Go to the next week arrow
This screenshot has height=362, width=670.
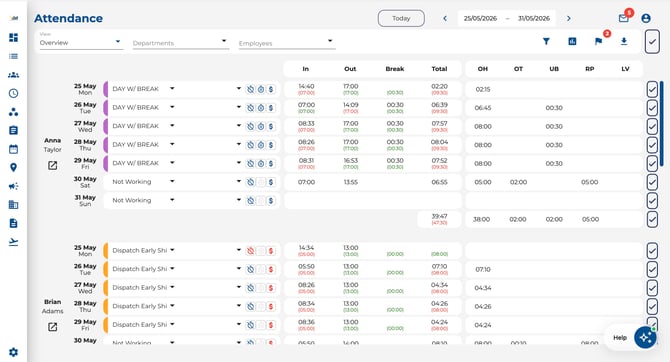569,18
